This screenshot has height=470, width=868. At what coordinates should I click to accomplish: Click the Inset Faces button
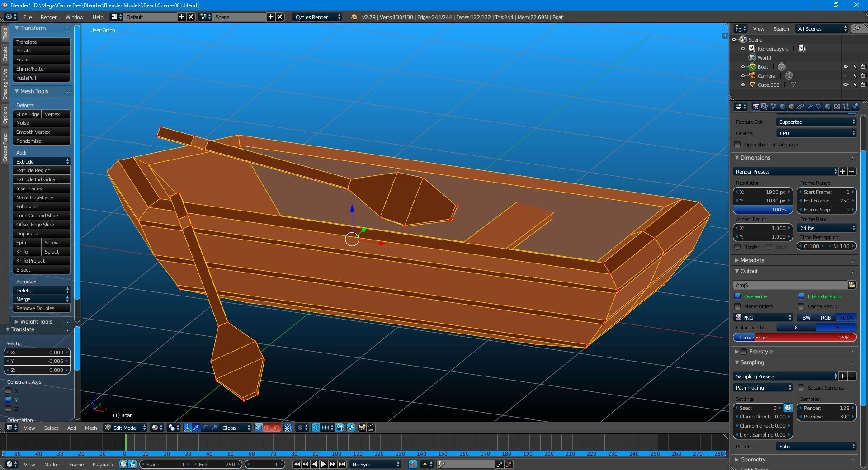[42, 188]
